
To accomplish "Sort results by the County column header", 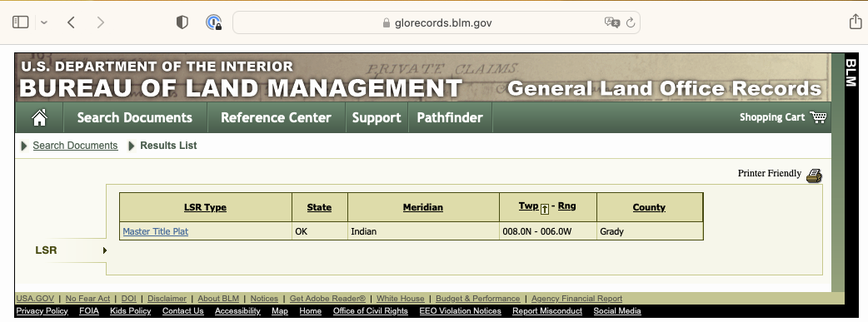I will click(649, 207).
